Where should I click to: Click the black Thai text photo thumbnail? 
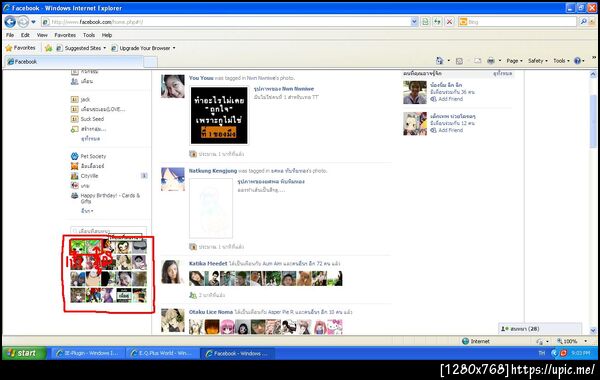[219, 116]
